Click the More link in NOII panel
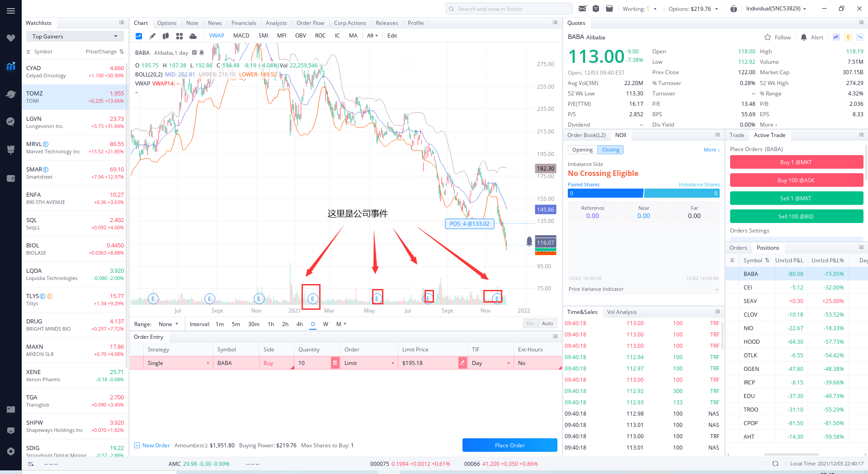Viewport: 868px width, 474px height. (x=712, y=150)
